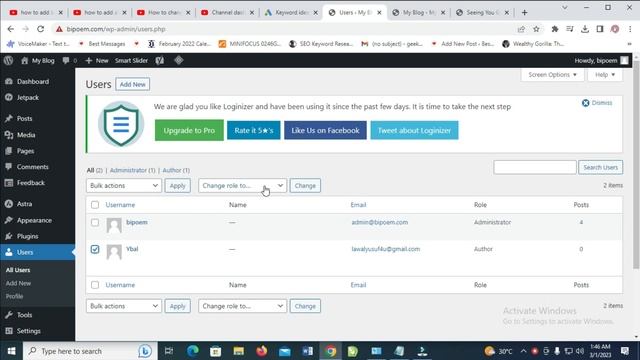The height and width of the screenshot is (360, 640).
Task: Reload the page with the refresh icon
Action: tap(40, 29)
